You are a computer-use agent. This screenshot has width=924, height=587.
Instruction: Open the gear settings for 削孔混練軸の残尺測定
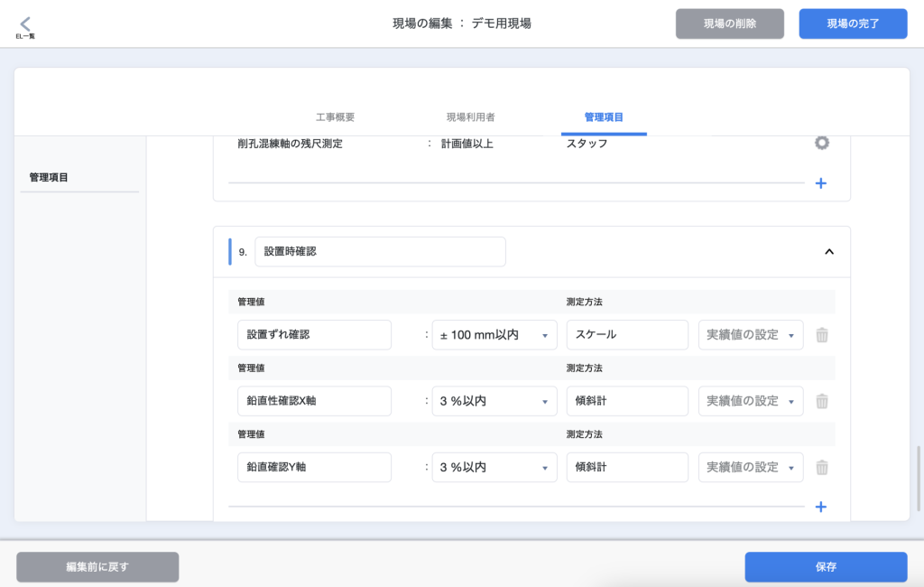point(821,143)
